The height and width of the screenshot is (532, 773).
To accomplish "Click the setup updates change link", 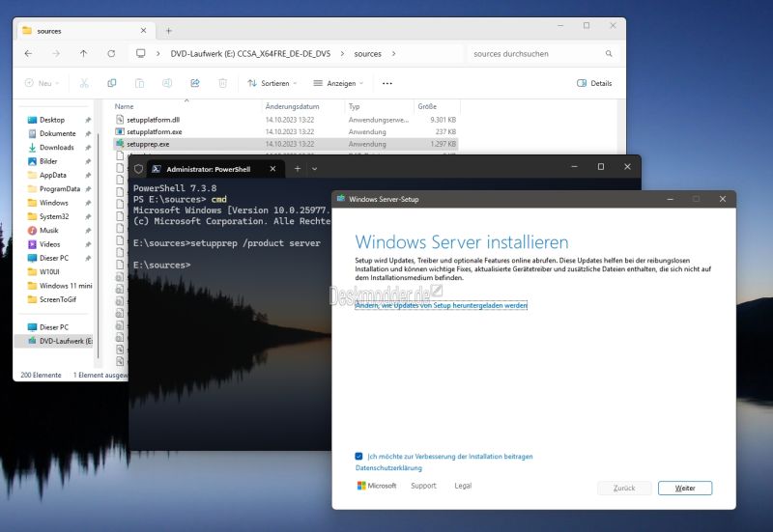I will coord(441,305).
